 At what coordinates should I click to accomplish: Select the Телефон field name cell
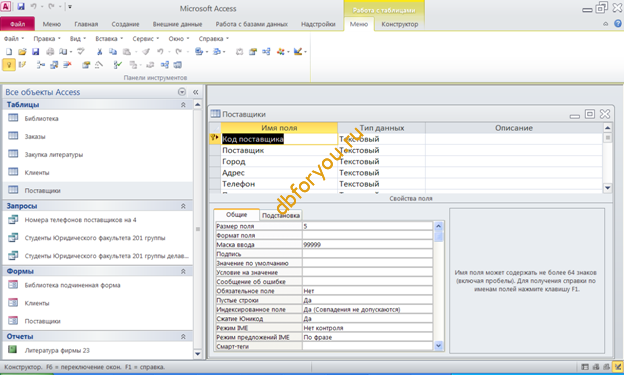coord(279,184)
